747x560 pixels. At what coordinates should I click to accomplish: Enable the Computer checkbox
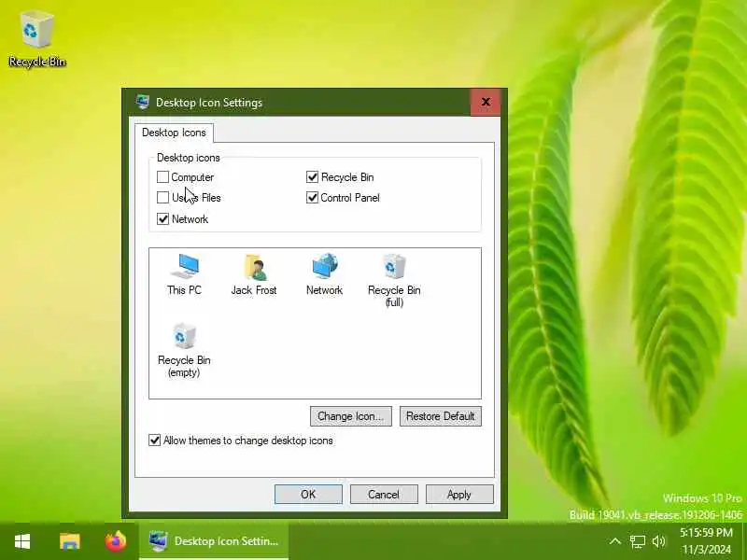click(x=162, y=177)
